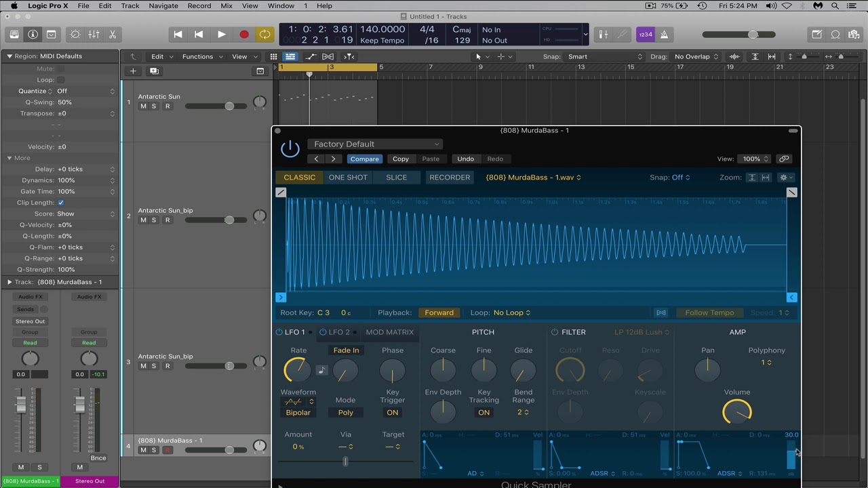868x488 pixels.
Task: Click the Forward playback button
Action: [439, 312]
